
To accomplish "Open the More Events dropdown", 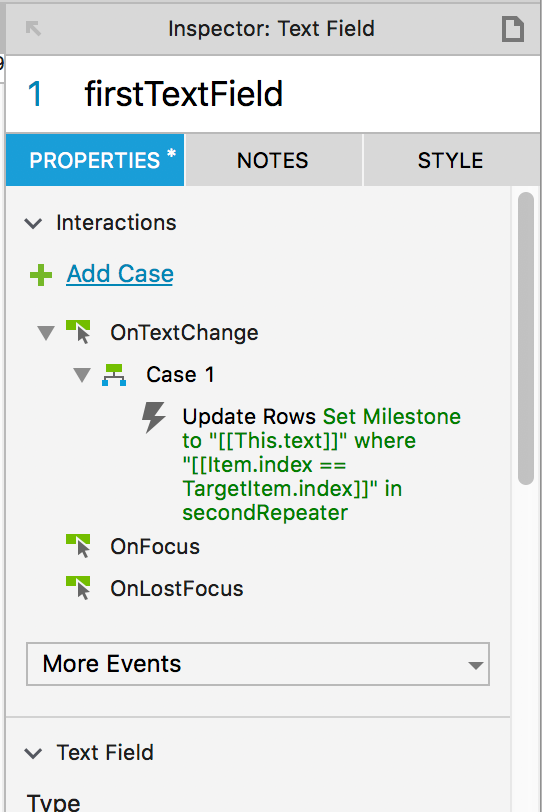I will pos(258,664).
